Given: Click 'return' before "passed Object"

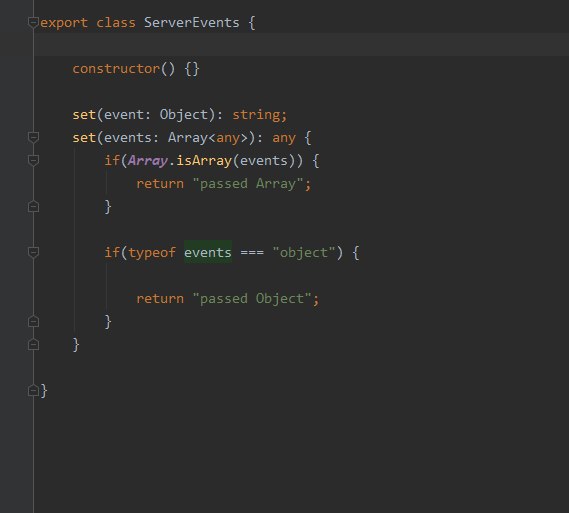Looking at the screenshot, I should pyautogui.click(x=160, y=299).
